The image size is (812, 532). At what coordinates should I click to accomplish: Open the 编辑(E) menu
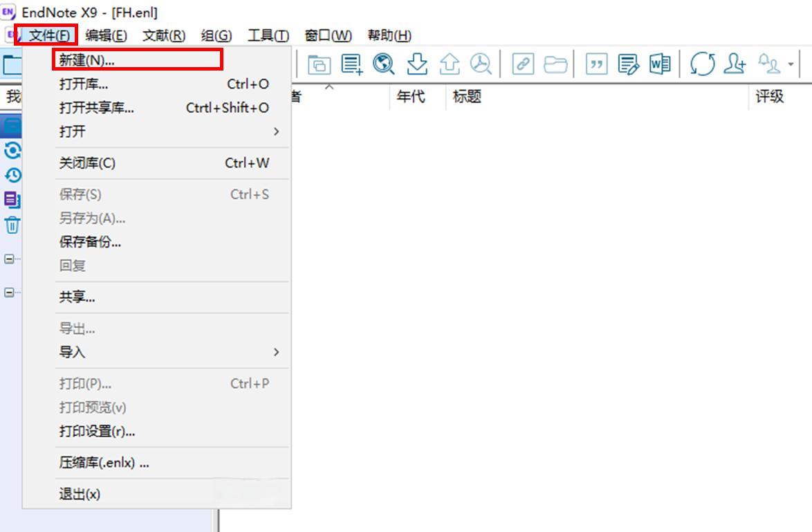click(x=106, y=35)
